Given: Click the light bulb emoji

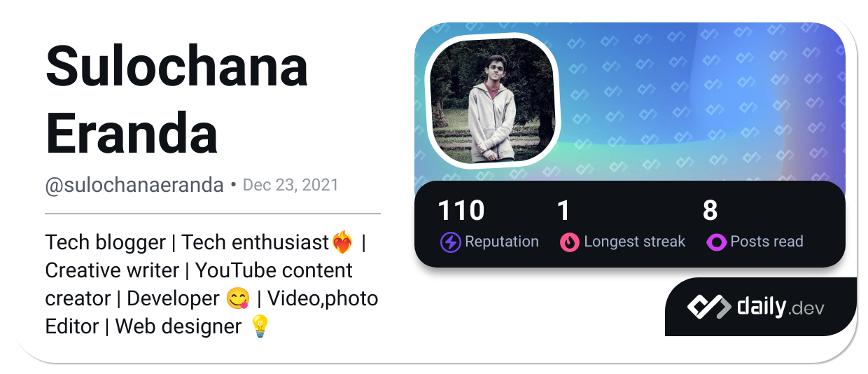Looking at the screenshot, I should (260, 326).
